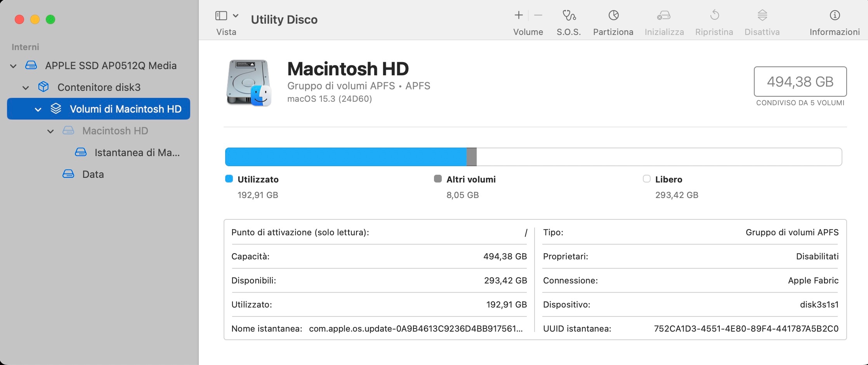Open the Partiziona pie chart tool
This screenshot has height=365, width=868.
click(613, 16)
